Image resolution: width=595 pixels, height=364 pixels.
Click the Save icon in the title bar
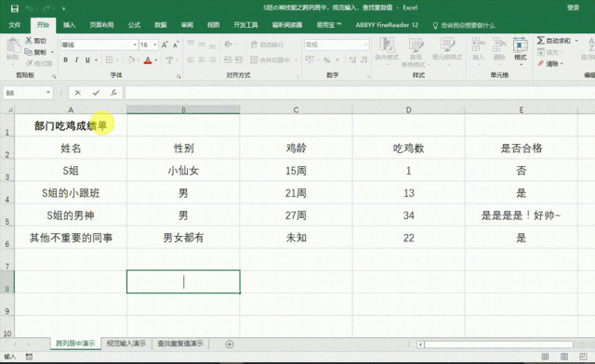(15, 8)
